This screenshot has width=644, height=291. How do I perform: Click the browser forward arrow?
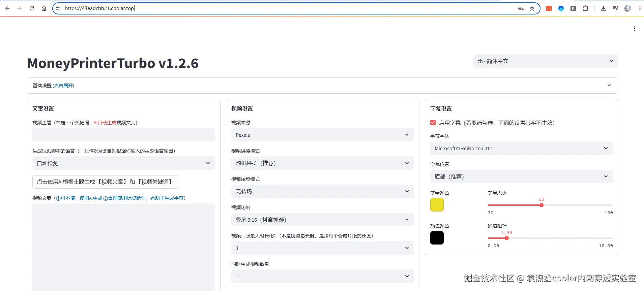coord(20,8)
